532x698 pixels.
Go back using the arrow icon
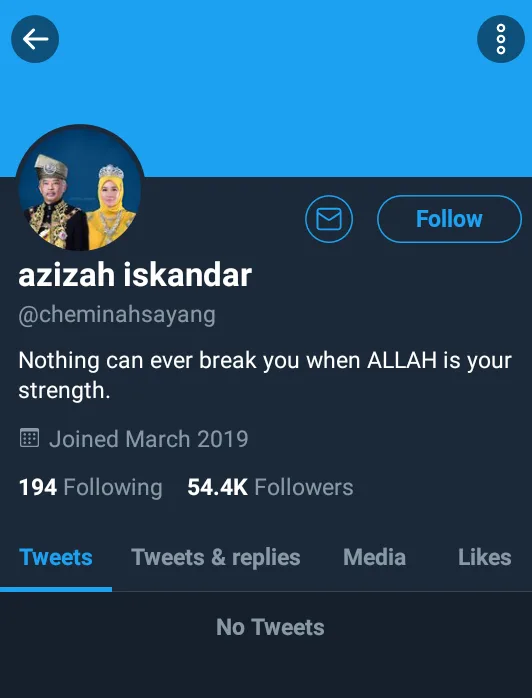[35, 39]
